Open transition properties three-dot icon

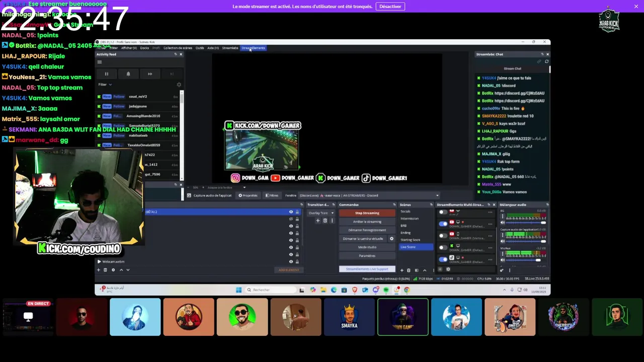[332, 221]
